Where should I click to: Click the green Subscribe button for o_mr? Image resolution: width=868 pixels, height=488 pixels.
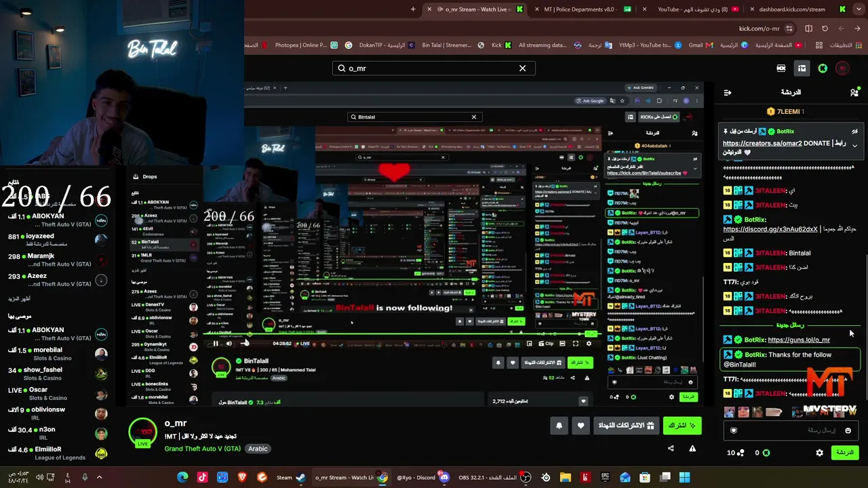(x=682, y=426)
